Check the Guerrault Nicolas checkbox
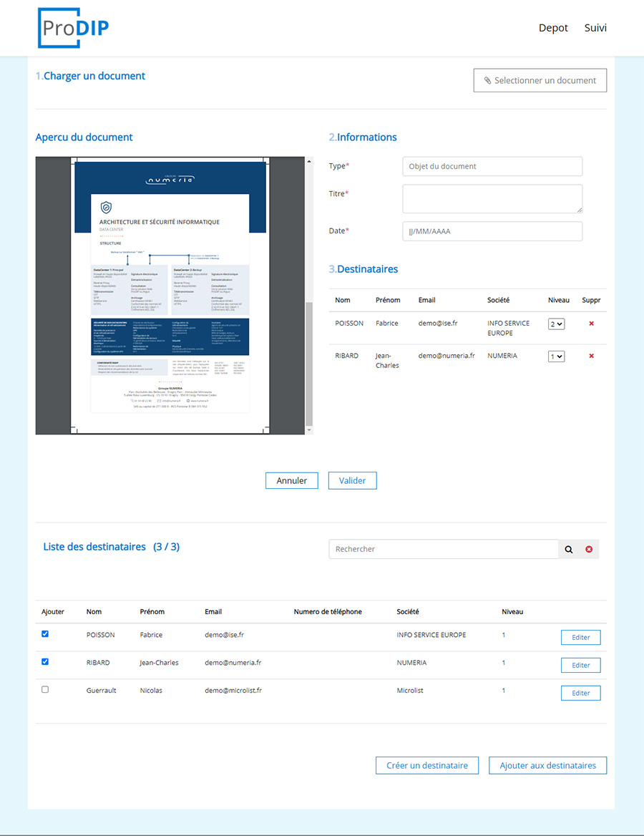The height and width of the screenshot is (836, 644). [x=45, y=690]
